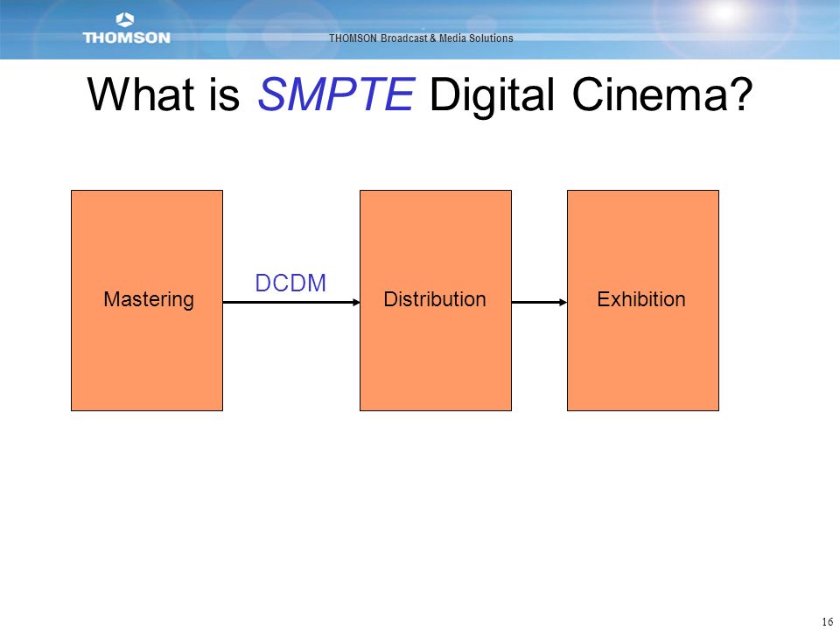Viewport: 840px width, 630px height.
Task: Select the Exhibition box
Action: coord(643,300)
